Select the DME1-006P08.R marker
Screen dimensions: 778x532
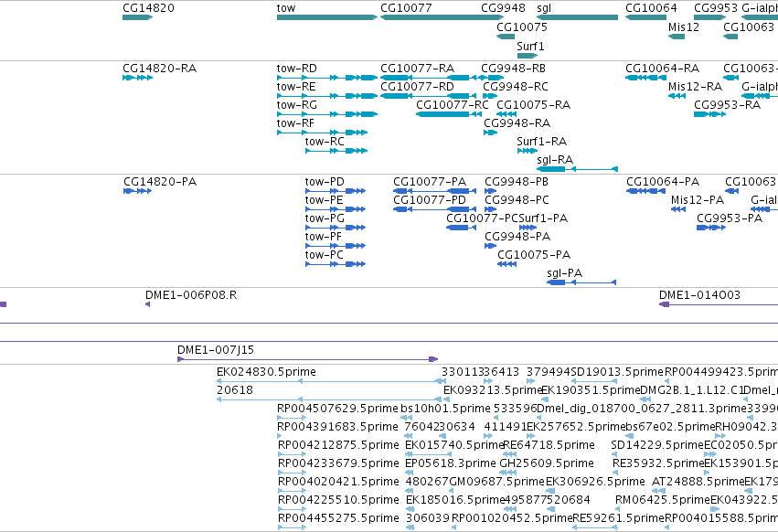click(x=147, y=304)
